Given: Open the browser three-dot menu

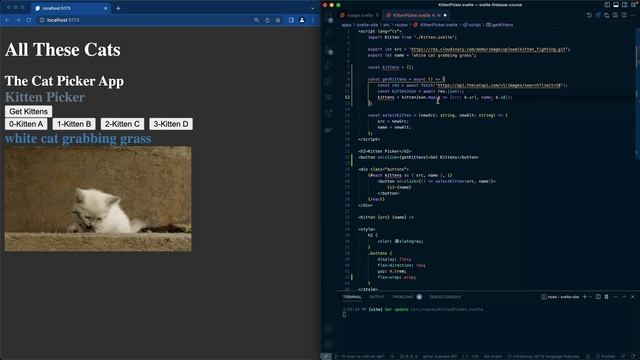Looking at the screenshot, I should tap(313, 20).
